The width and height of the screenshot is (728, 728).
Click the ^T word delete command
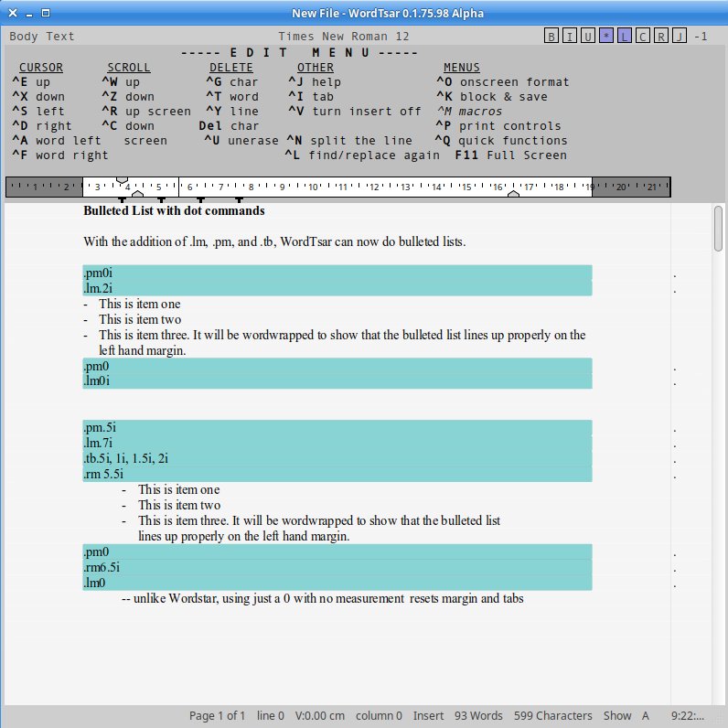click(232, 97)
